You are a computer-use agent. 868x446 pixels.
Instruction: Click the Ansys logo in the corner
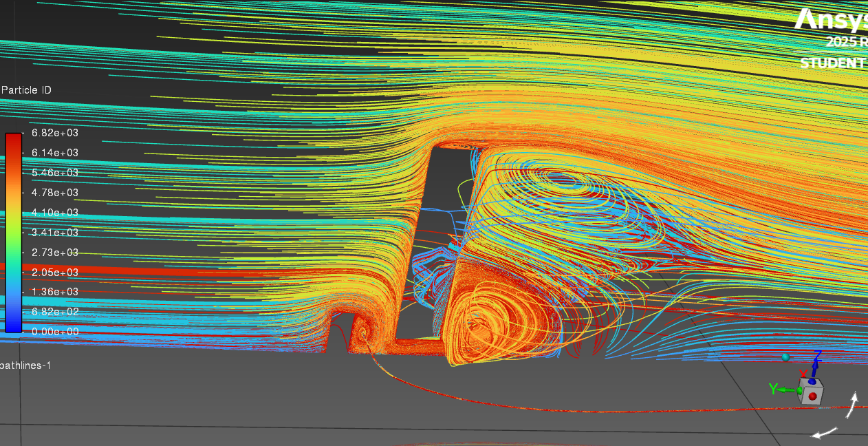(831, 19)
